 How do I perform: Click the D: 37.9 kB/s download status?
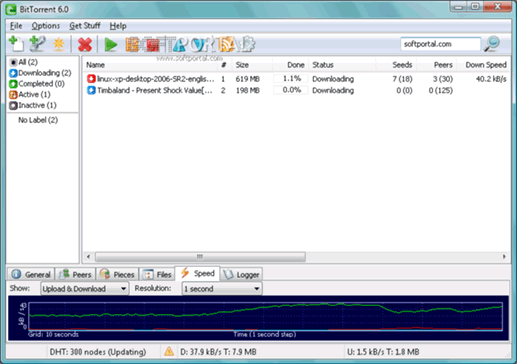click(218, 352)
